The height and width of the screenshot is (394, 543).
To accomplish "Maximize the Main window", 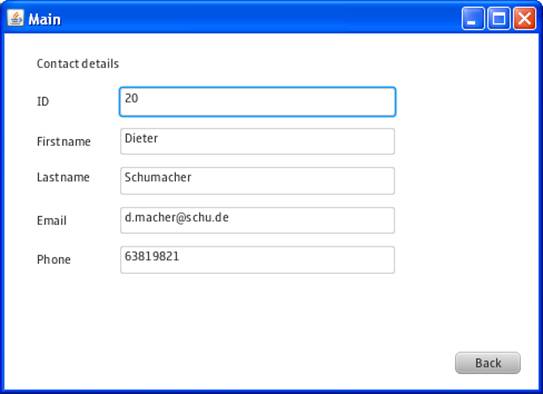I will pyautogui.click(x=499, y=18).
